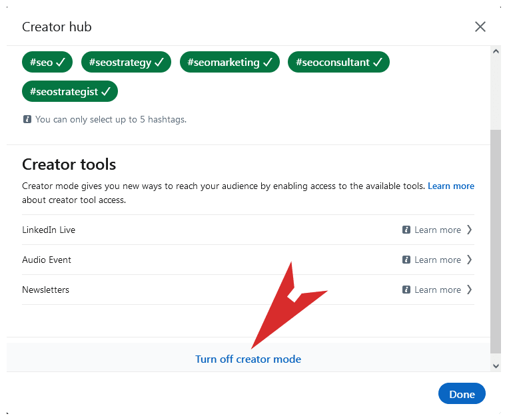Expand the Newsletters chevron

click(469, 290)
